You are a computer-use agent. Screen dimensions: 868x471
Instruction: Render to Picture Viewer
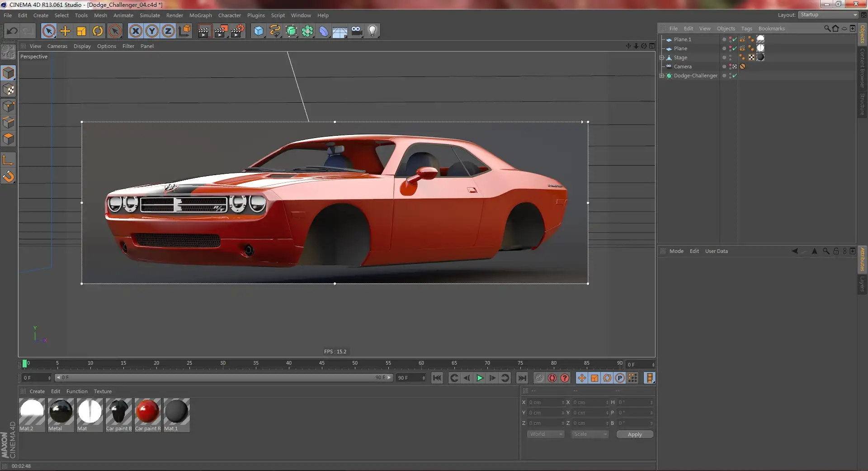click(221, 31)
